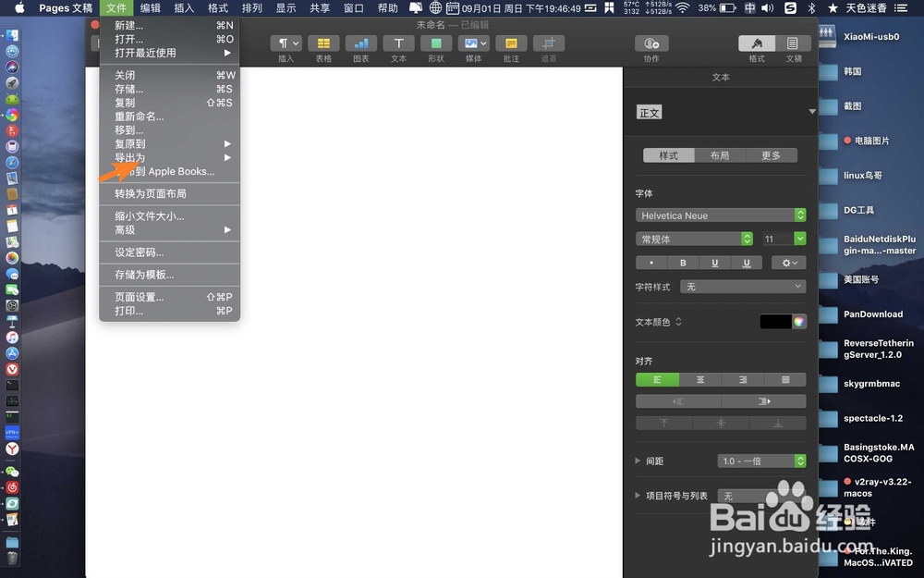Click the font size field showing 11
The width and height of the screenshot is (924, 578).
tap(779, 238)
